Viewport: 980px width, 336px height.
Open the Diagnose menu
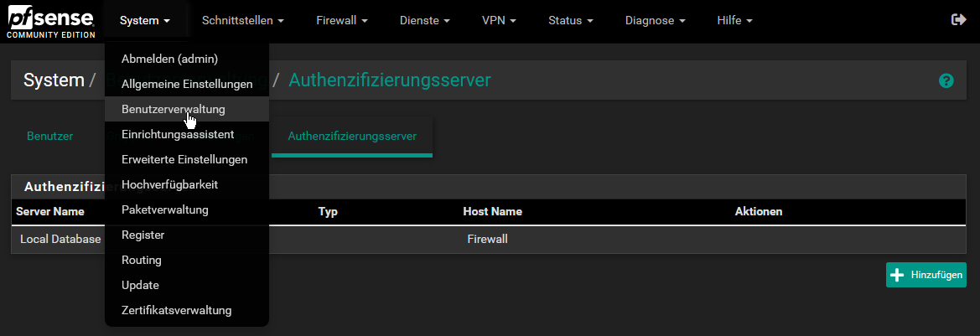(656, 21)
